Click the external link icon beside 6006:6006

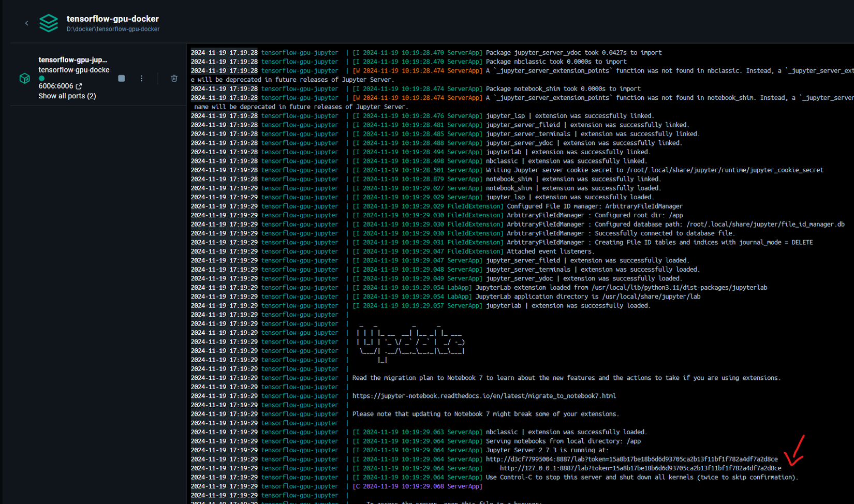(x=79, y=86)
